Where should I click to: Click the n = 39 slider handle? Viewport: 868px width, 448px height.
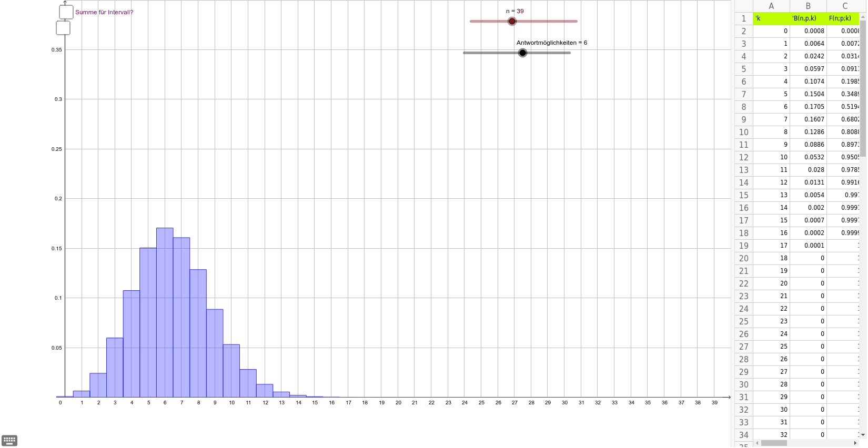(512, 21)
